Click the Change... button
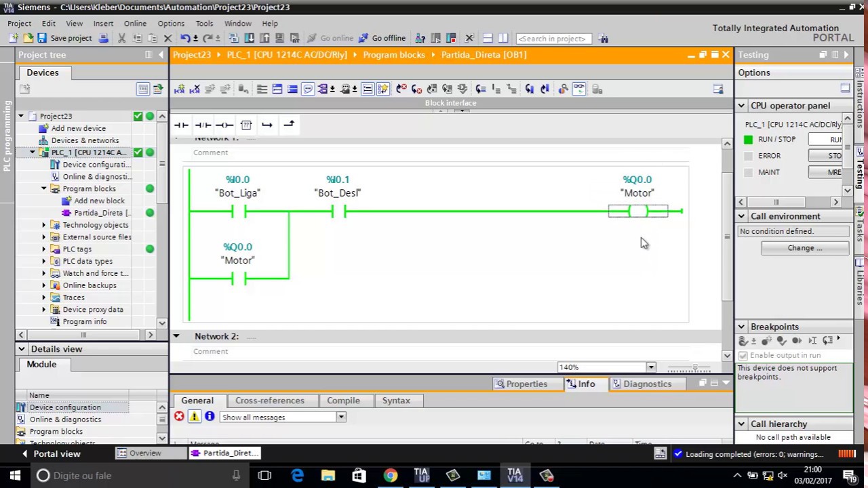Viewport: 868px width, 488px height. pos(805,248)
